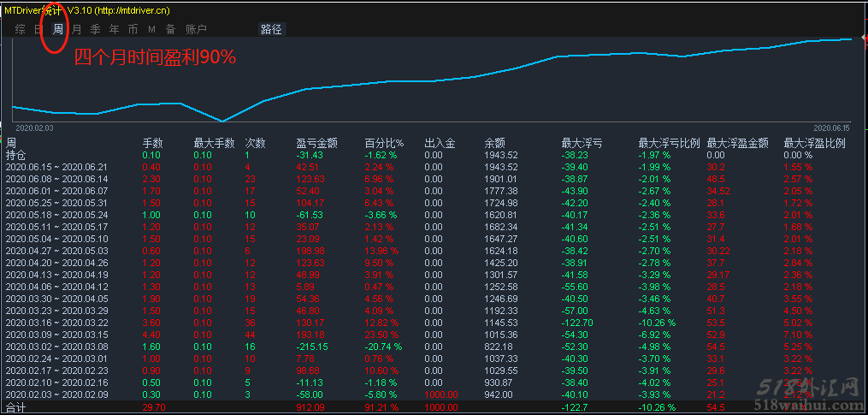Open the 账户 account tab

[196, 29]
